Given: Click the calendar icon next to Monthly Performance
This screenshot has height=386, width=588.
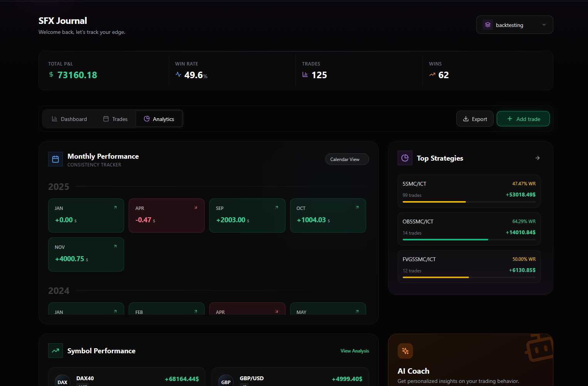Looking at the screenshot, I should 55,159.
